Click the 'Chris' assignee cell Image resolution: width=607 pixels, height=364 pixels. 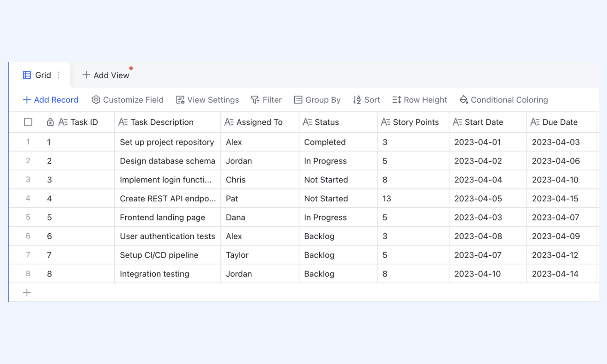pyautogui.click(x=260, y=180)
